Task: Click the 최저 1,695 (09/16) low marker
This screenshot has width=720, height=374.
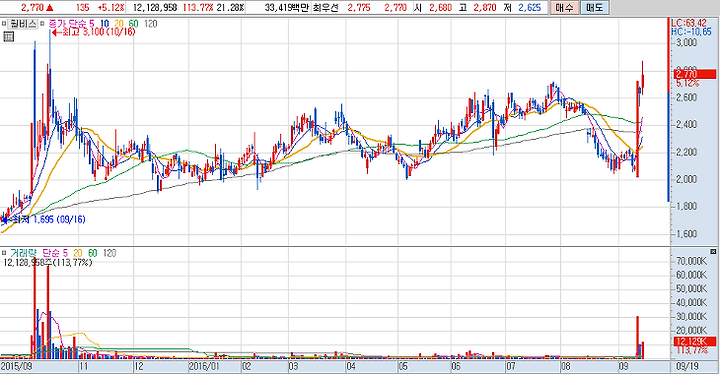Action: click(44, 220)
